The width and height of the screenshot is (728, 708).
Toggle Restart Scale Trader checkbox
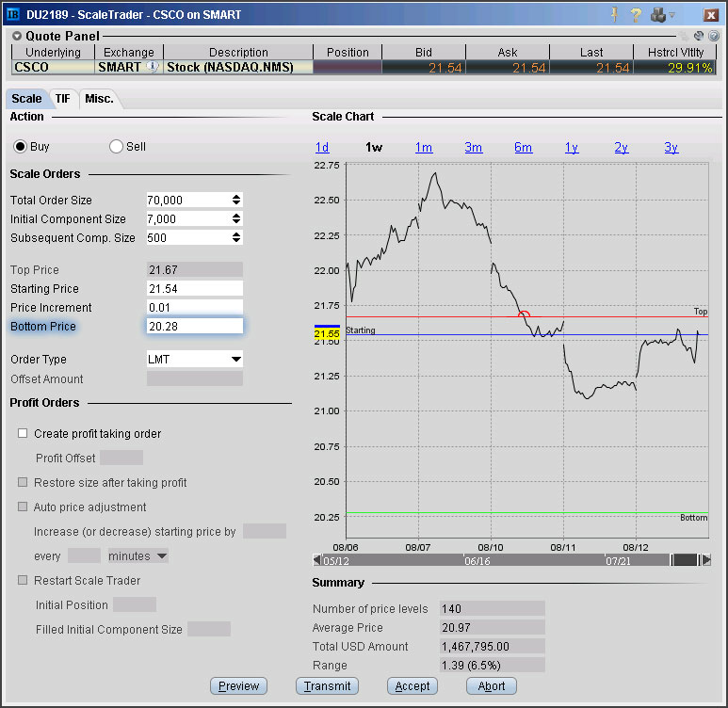[x=23, y=580]
